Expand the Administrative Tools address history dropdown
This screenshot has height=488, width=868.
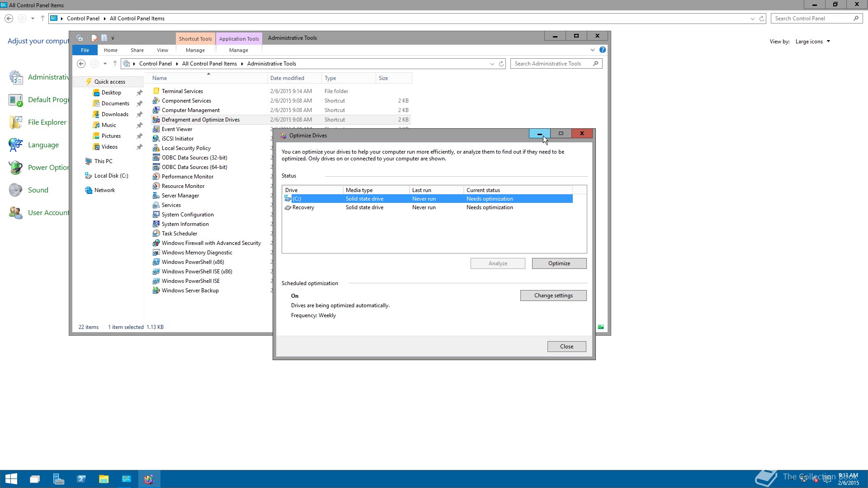(492, 64)
